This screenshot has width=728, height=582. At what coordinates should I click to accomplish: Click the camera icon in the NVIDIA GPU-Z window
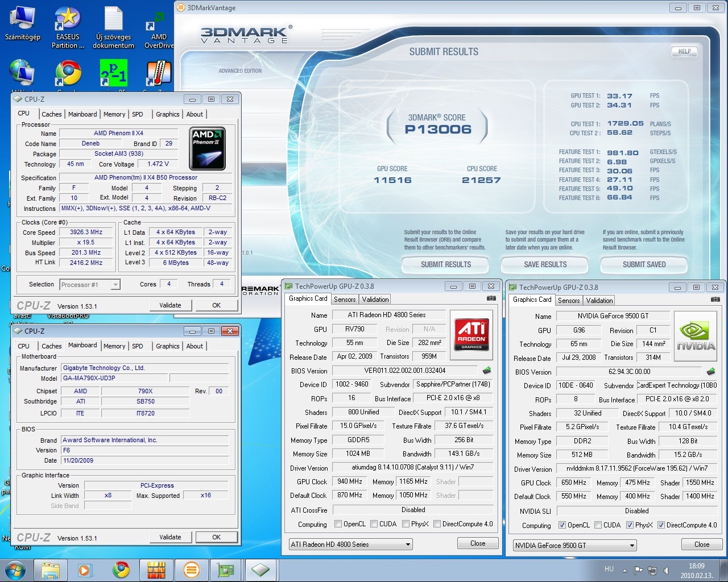click(x=715, y=300)
